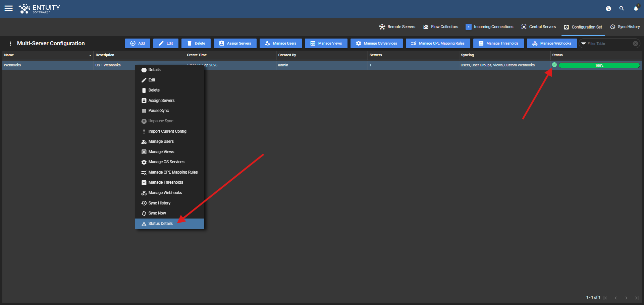Open the Central Servers tab

(x=538, y=27)
